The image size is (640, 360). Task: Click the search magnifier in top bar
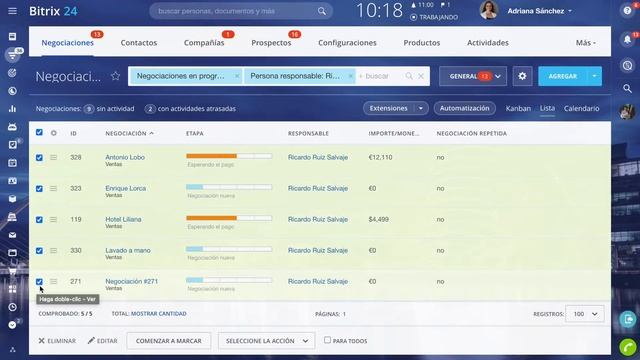[x=322, y=11]
